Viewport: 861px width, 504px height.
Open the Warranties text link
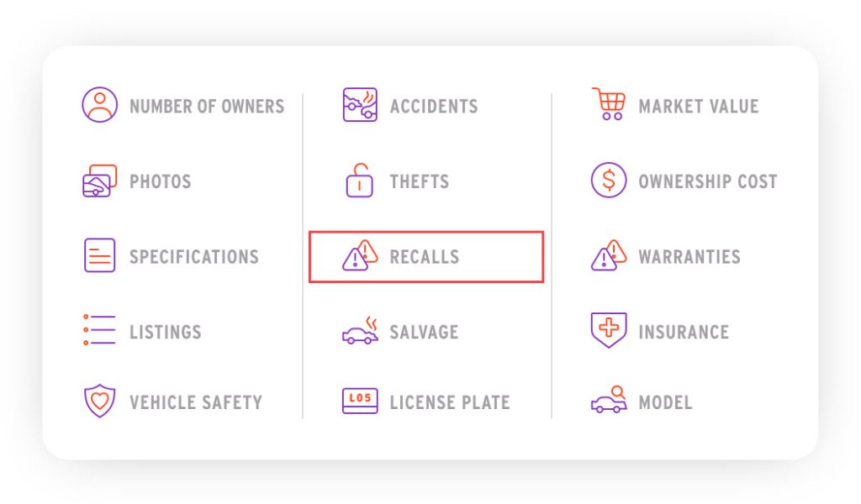point(689,257)
